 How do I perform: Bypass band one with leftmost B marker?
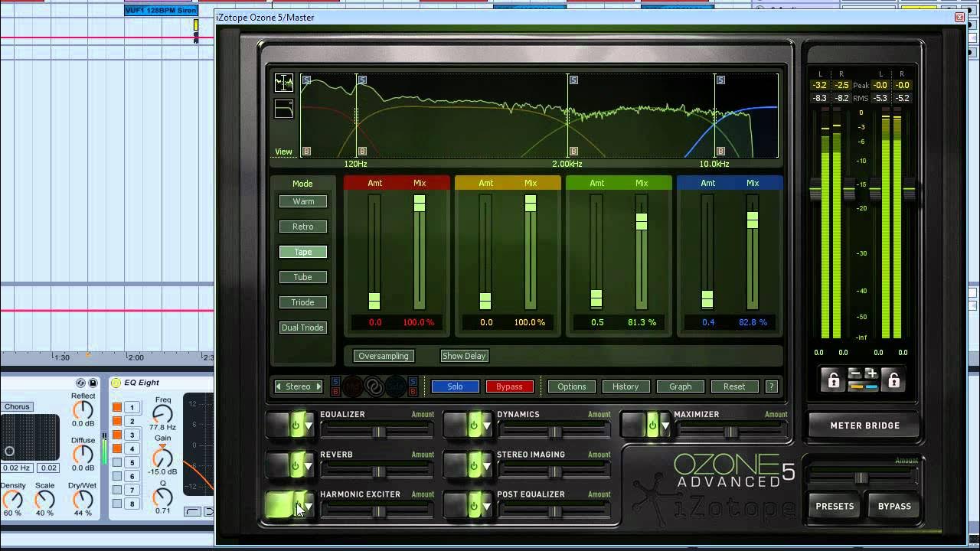click(x=307, y=152)
